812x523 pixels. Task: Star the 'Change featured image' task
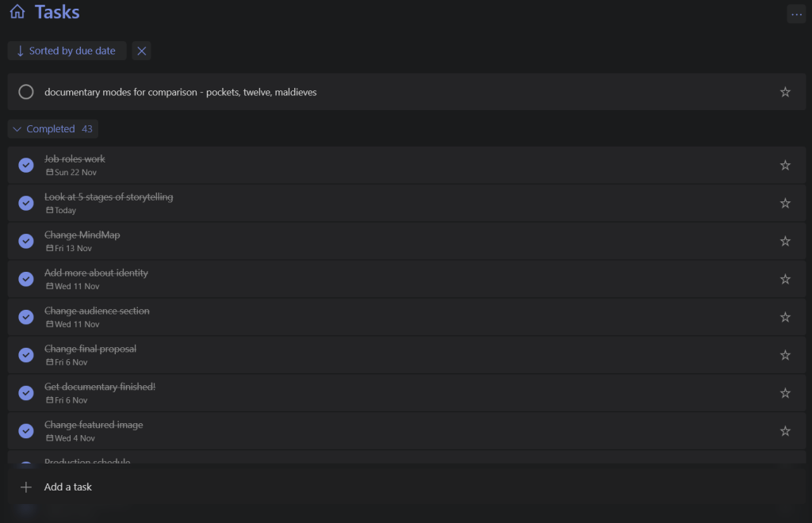[x=785, y=431]
